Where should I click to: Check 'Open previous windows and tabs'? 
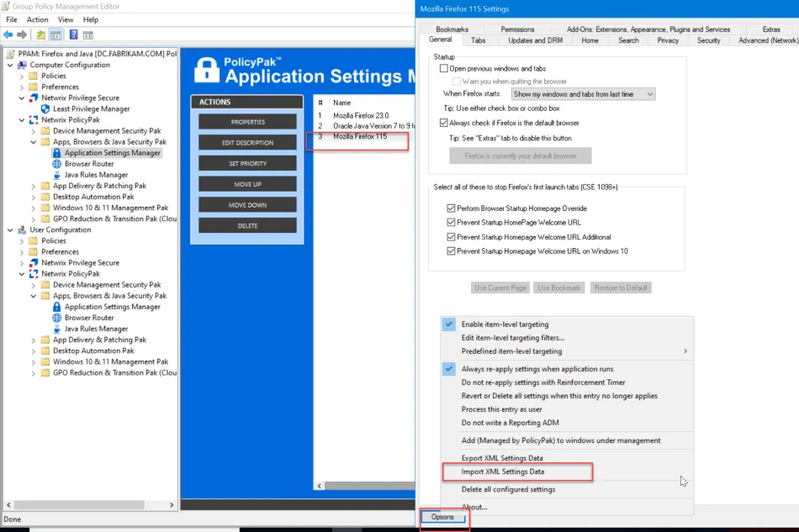444,68
